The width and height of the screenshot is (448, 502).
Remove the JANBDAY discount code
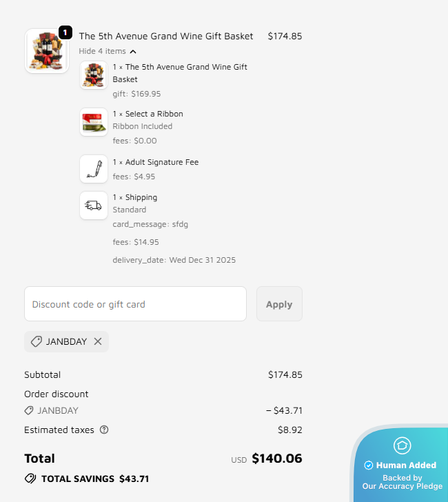coord(98,341)
